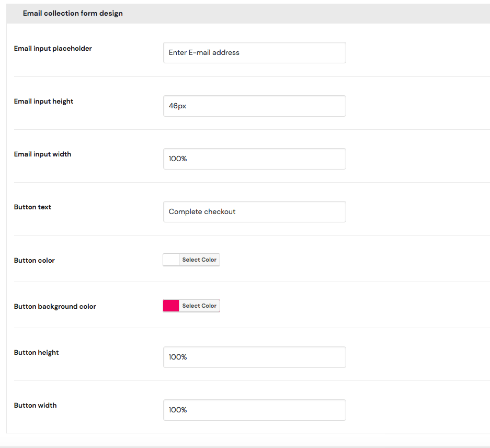Click the Email input placeholder text field
This screenshot has width=490, height=448.
(x=254, y=53)
